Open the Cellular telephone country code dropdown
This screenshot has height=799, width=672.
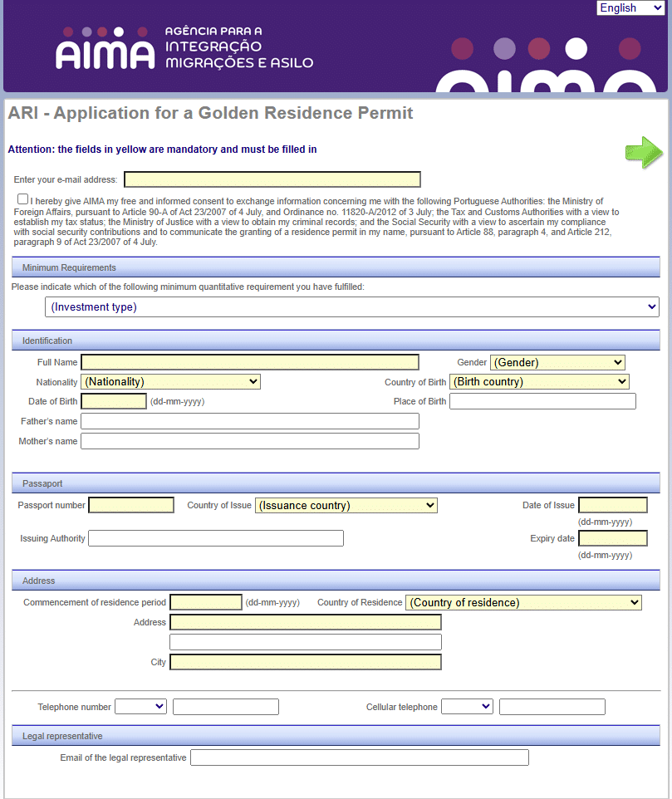point(467,706)
